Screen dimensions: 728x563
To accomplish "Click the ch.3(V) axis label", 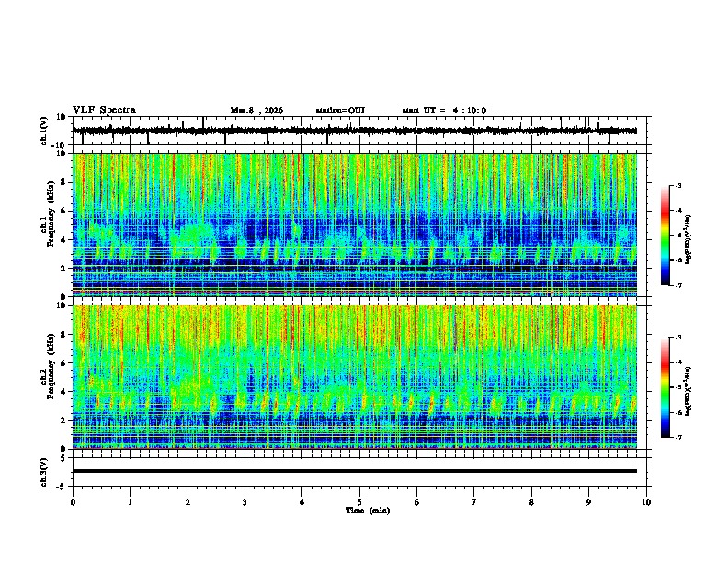I will 44,472.
